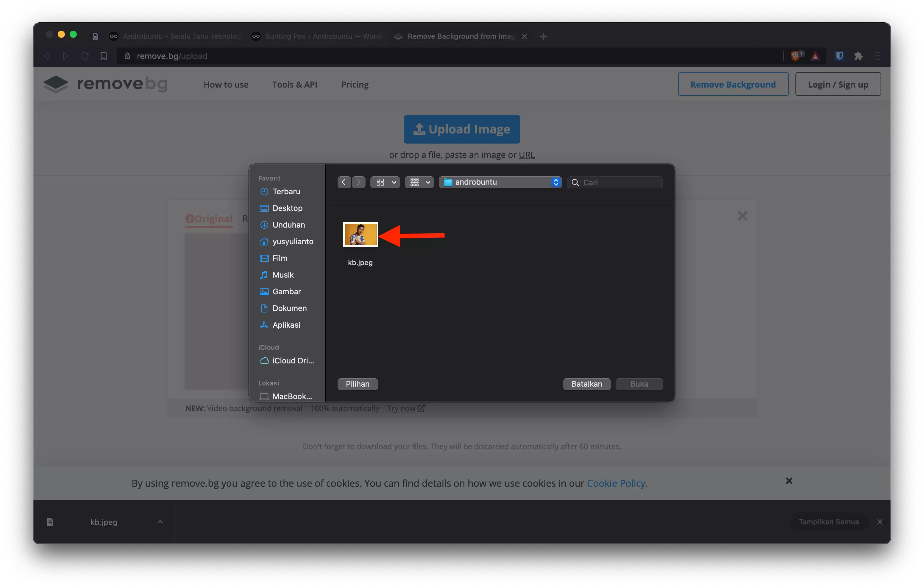Click Login / Sign up
Image resolution: width=924 pixels, height=588 pixels.
(x=838, y=84)
